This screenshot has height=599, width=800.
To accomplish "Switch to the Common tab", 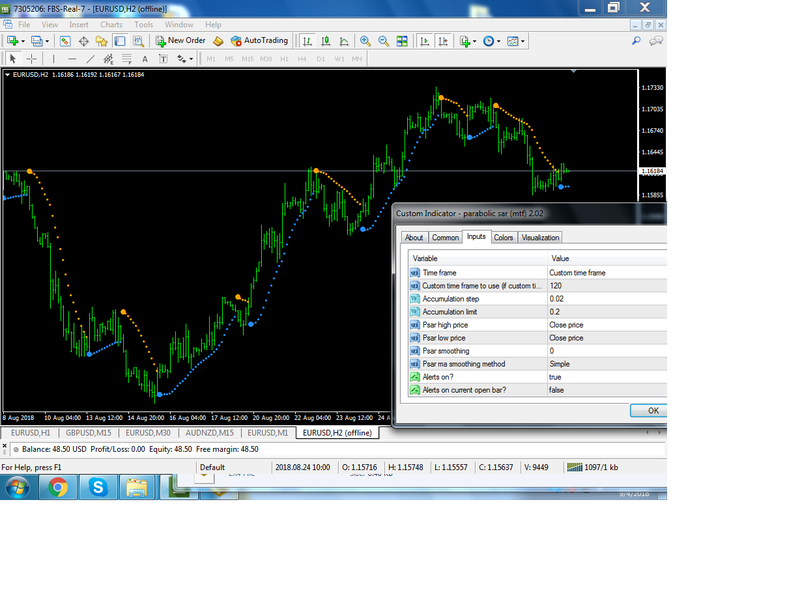I will (x=445, y=237).
